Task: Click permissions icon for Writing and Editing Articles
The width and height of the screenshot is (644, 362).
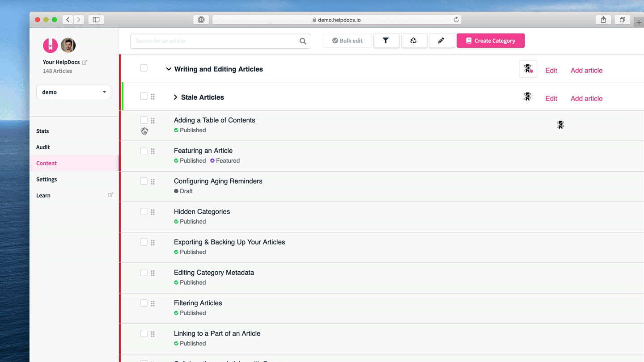Action: 528,69
